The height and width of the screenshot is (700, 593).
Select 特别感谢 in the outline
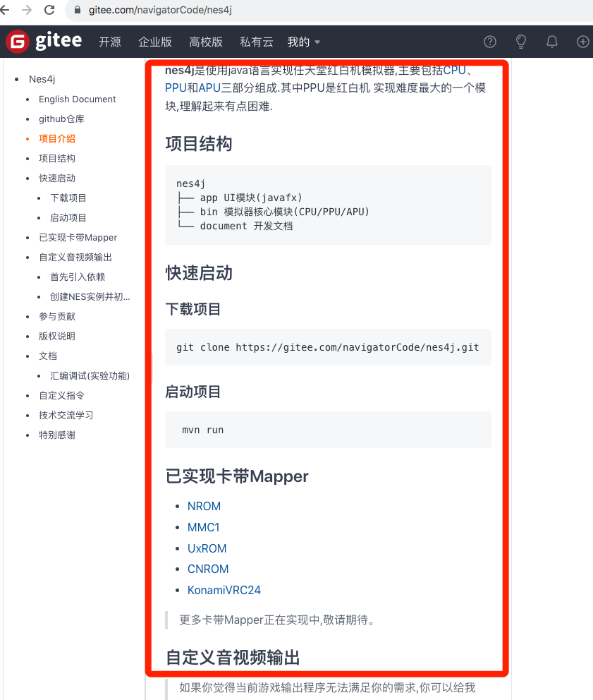pos(57,435)
